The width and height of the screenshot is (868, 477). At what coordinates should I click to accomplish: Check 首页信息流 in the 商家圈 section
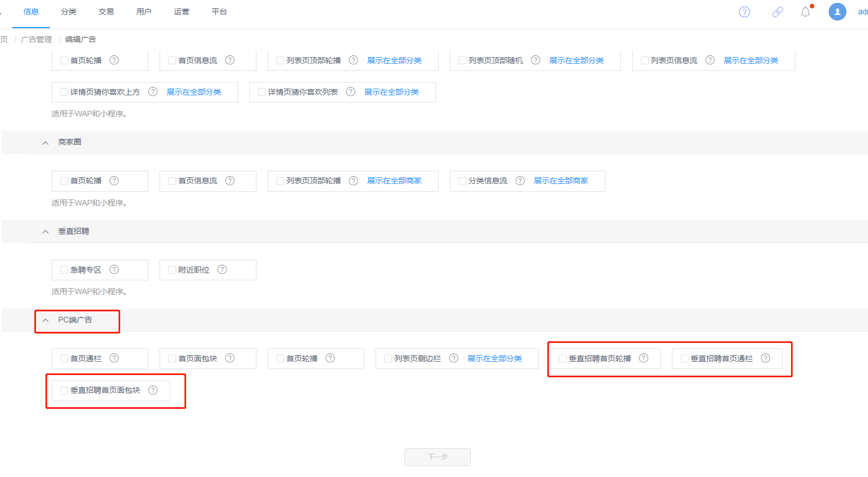coord(172,181)
